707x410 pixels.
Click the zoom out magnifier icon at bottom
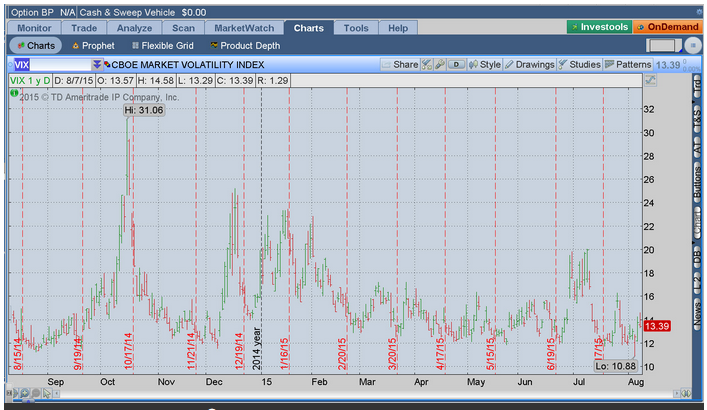(35, 393)
